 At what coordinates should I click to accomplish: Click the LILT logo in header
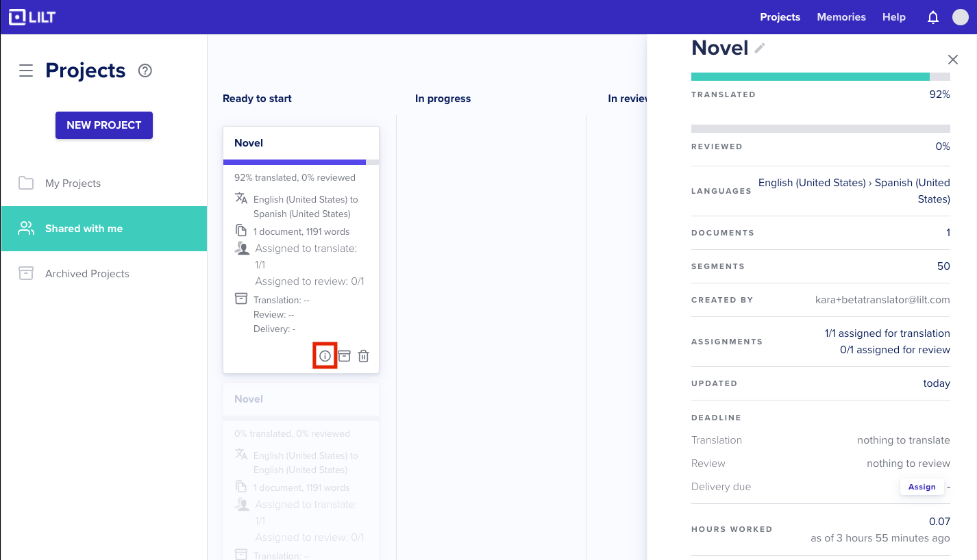[x=32, y=17]
